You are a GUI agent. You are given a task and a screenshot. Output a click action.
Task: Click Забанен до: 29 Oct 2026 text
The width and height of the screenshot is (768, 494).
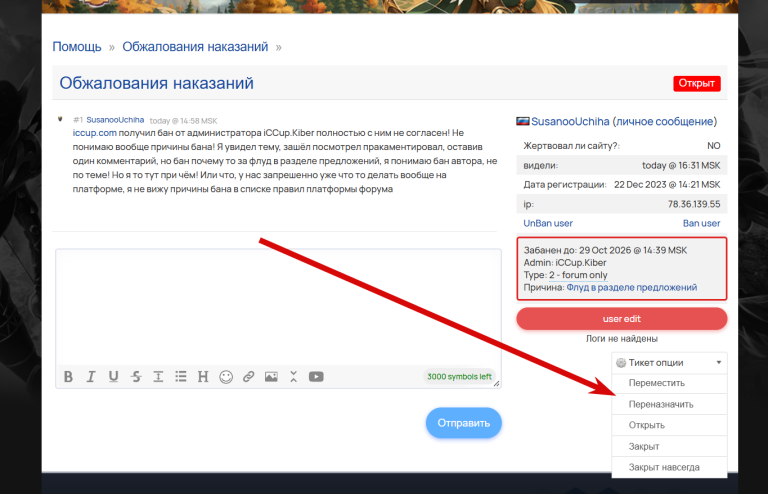click(605, 250)
